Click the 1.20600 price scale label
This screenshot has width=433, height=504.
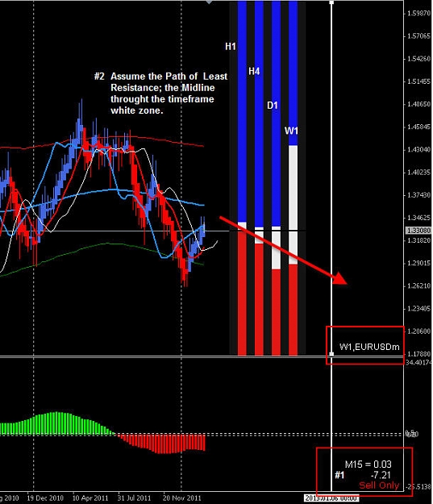pos(418,331)
